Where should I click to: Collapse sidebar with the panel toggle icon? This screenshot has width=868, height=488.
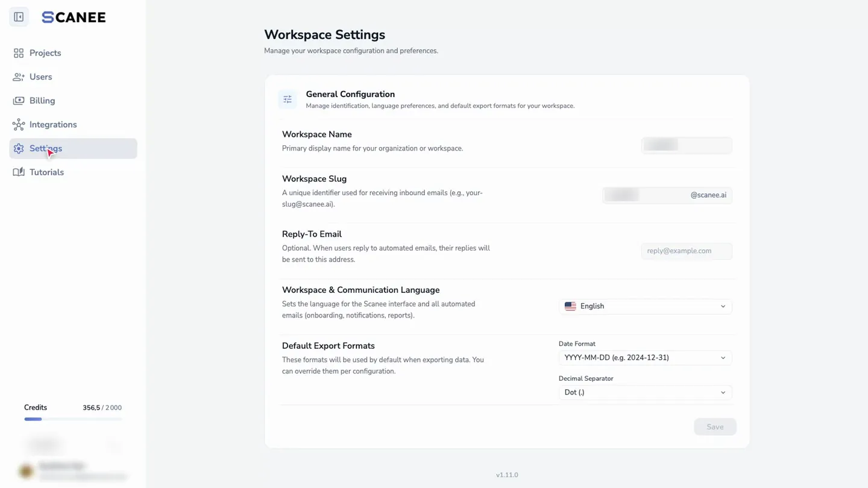pos(19,17)
